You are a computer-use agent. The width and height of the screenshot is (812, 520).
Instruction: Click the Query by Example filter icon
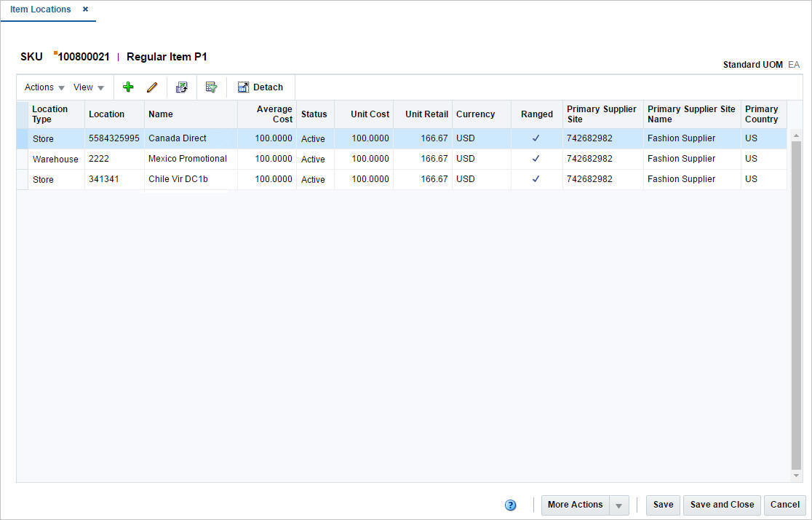[211, 87]
